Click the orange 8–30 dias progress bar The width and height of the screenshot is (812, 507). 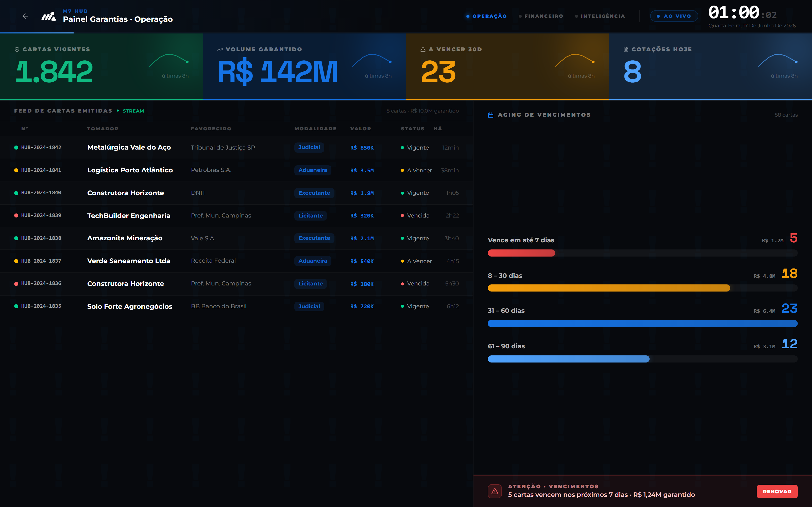pyautogui.click(x=609, y=288)
